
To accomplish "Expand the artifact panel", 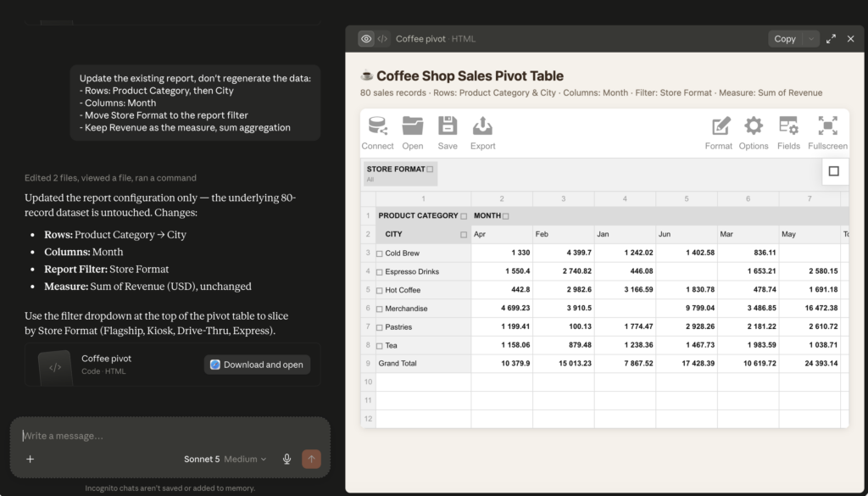I will (831, 39).
